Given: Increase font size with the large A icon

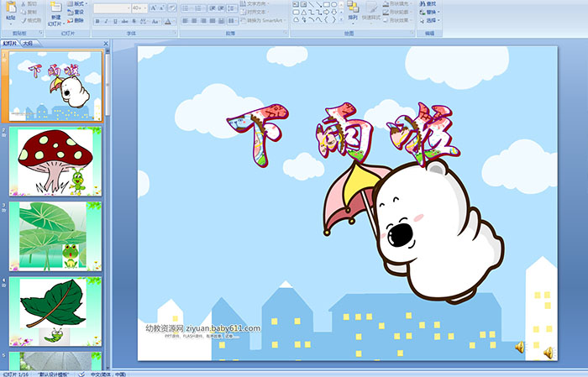Looking at the screenshot, I should pos(154,8).
